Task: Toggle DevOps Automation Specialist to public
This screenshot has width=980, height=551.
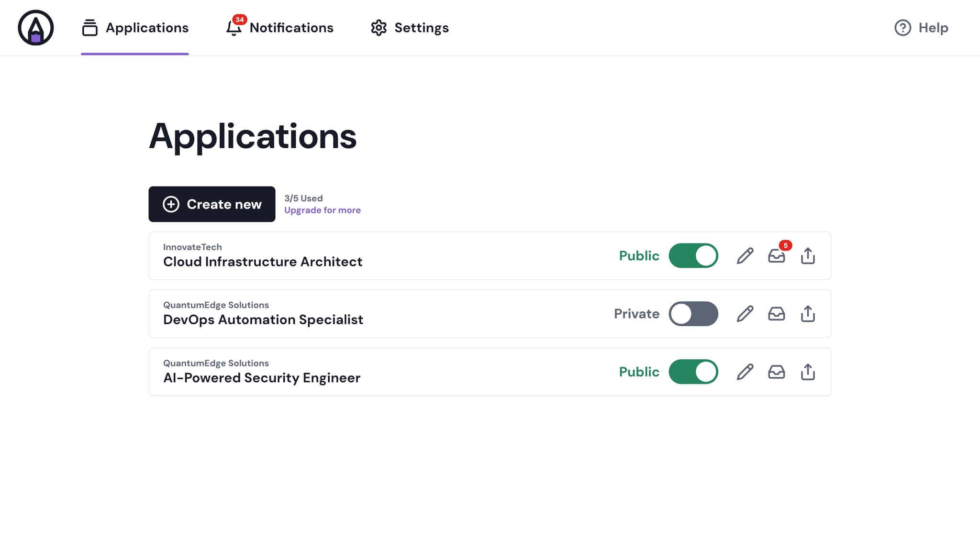Action: pos(693,314)
